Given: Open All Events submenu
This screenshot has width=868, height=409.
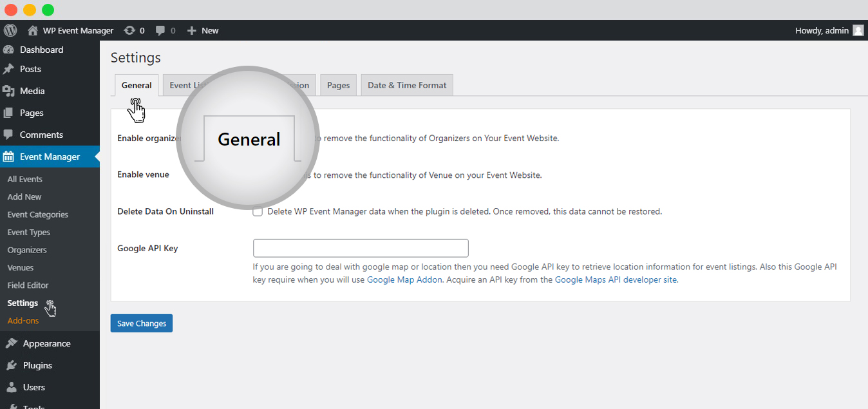Looking at the screenshot, I should [24, 179].
